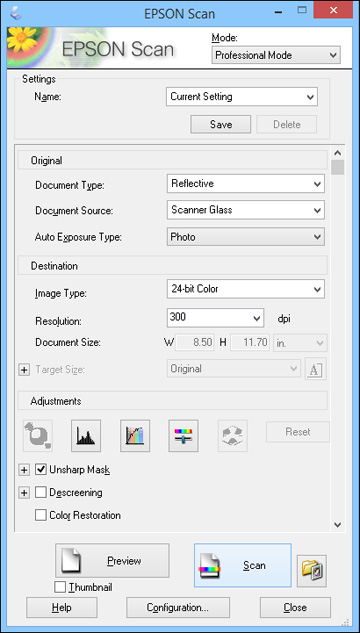Click the target size orientation icon
360x633 pixels.
point(316,369)
